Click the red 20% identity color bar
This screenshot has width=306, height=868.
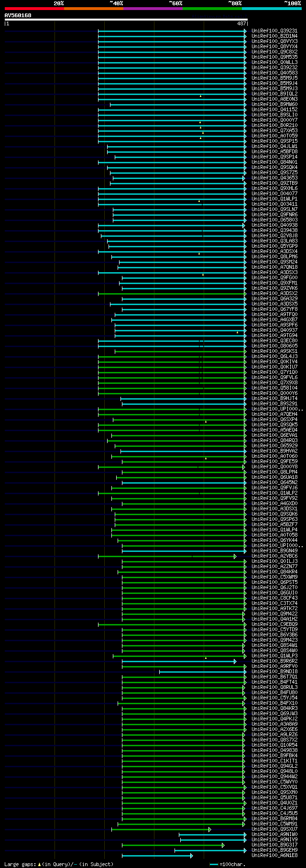click(34, 9)
